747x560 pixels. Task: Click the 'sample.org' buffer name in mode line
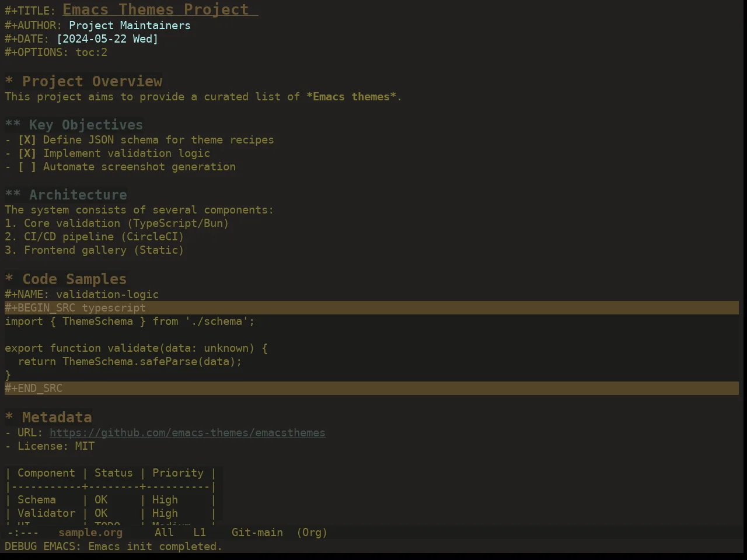(90, 533)
